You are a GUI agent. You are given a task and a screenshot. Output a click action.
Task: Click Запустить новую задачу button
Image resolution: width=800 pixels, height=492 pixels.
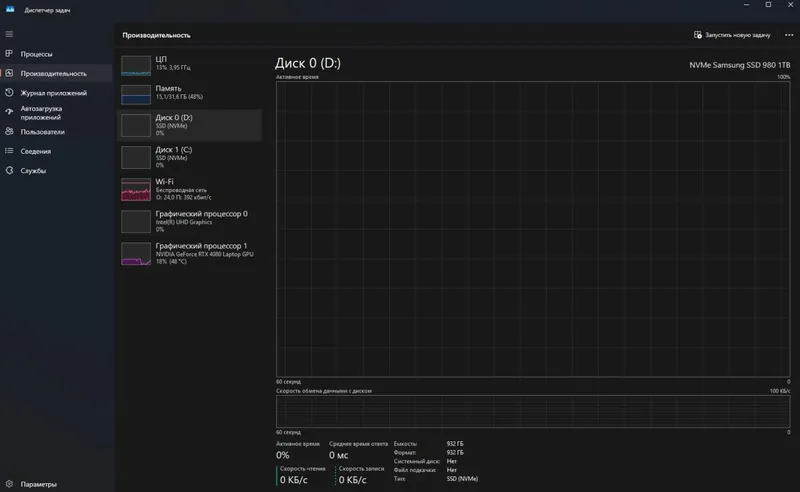pyautogui.click(x=732, y=35)
